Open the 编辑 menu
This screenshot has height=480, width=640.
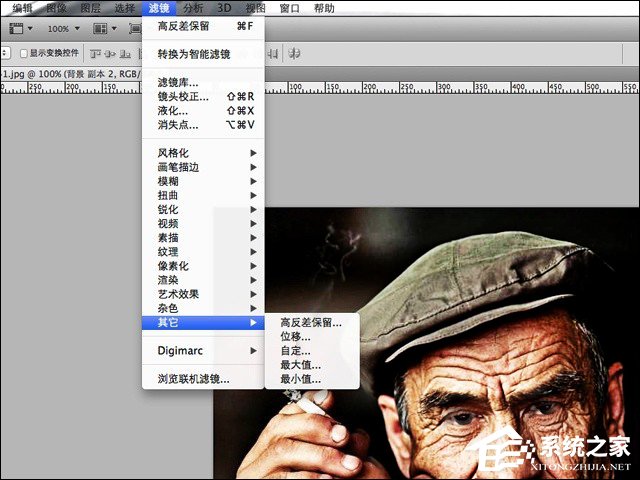point(22,8)
